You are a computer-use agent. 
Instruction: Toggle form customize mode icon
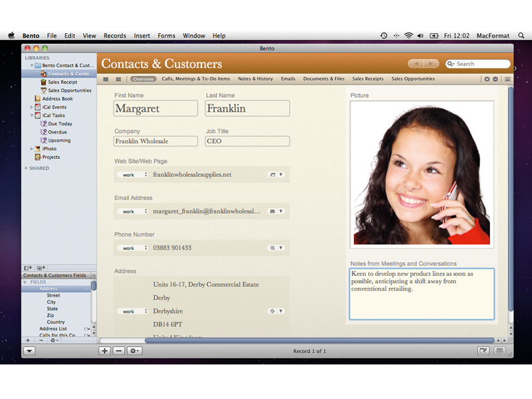coord(483,351)
